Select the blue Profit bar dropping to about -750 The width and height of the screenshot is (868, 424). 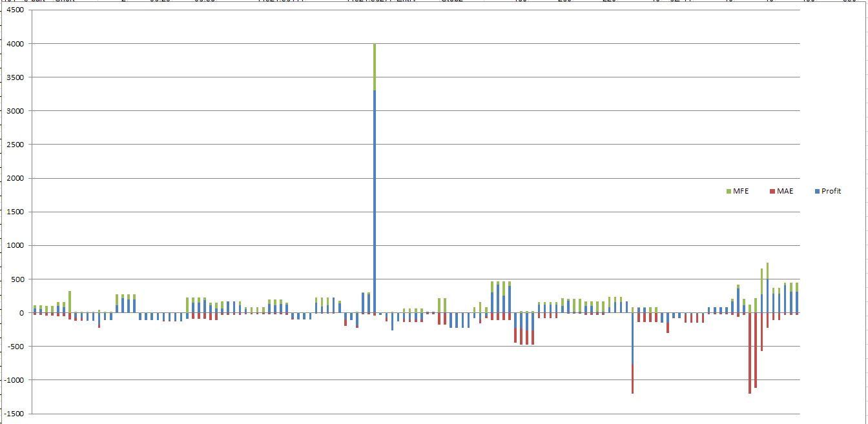point(632,338)
